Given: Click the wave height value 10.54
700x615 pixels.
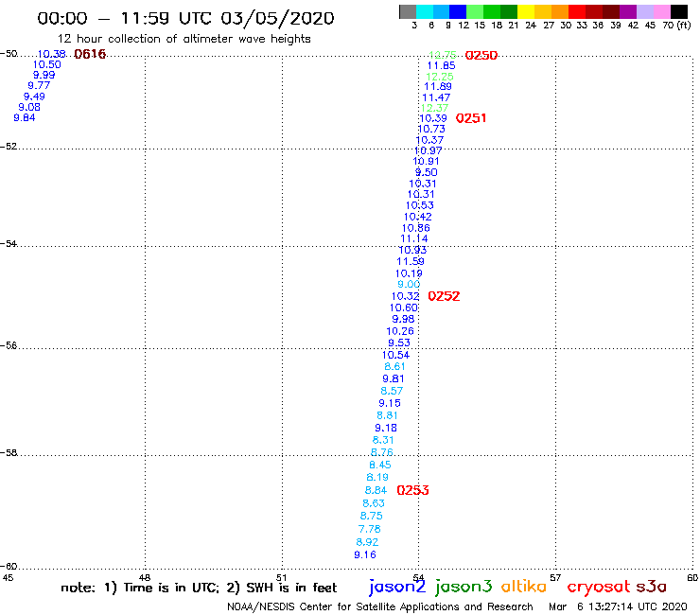Looking at the screenshot, I should point(395,355).
